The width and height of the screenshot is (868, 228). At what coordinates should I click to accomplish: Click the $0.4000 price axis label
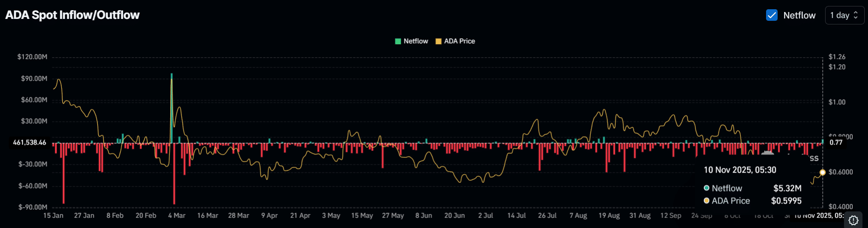tap(841, 206)
